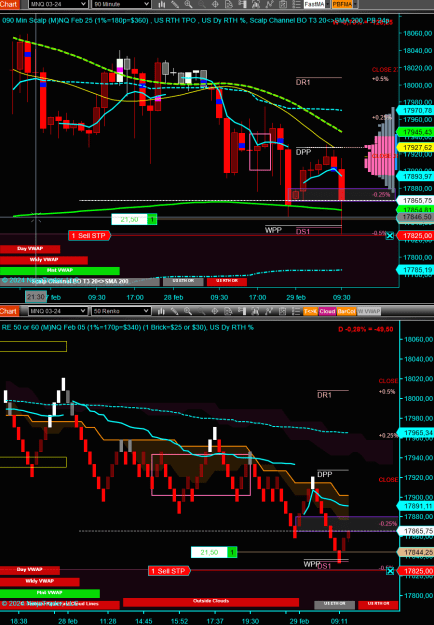434x625 pixels.
Task: Select 21,50 position marker in top chart
Action: [x=134, y=219]
